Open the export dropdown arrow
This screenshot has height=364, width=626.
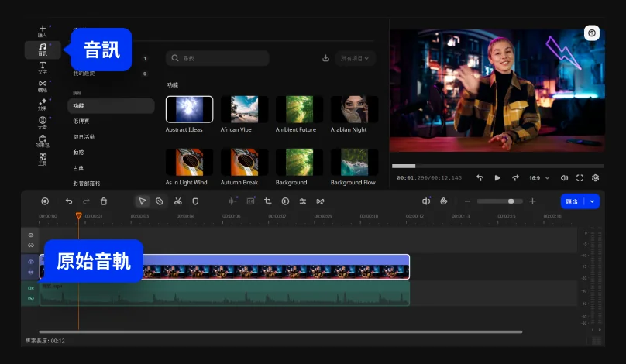[593, 201]
